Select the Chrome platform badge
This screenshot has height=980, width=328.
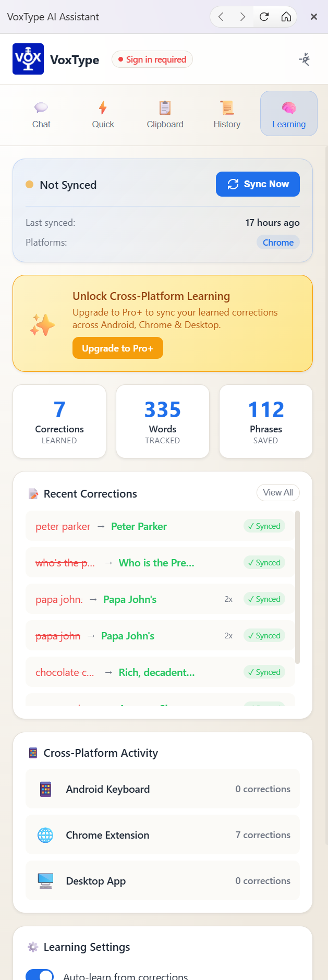click(277, 242)
